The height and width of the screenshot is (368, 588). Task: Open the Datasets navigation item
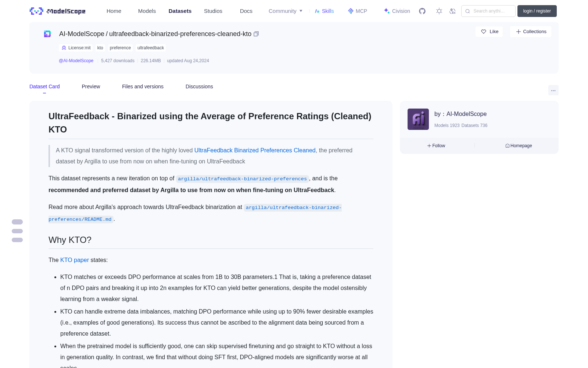(180, 11)
